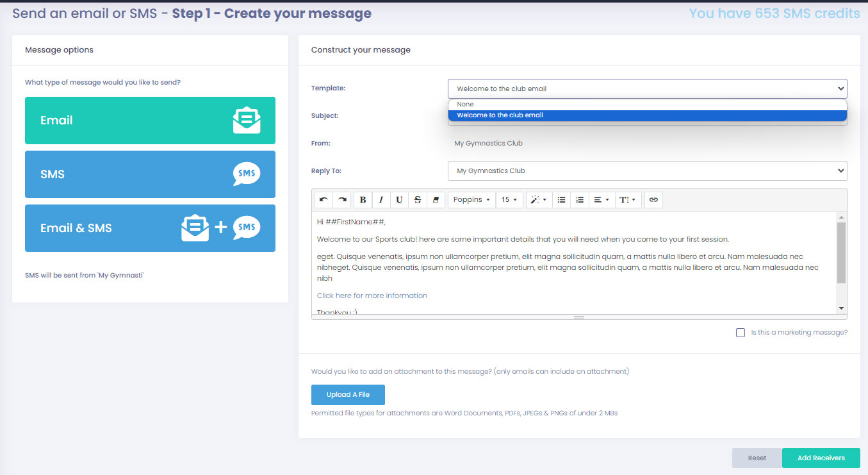Toggle underline formatting
The width and height of the screenshot is (868, 475).
tap(399, 200)
